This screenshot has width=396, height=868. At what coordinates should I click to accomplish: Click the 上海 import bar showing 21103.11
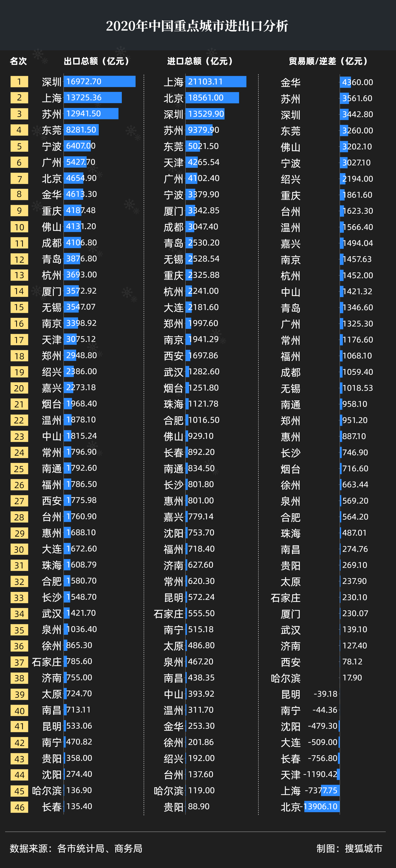click(217, 82)
